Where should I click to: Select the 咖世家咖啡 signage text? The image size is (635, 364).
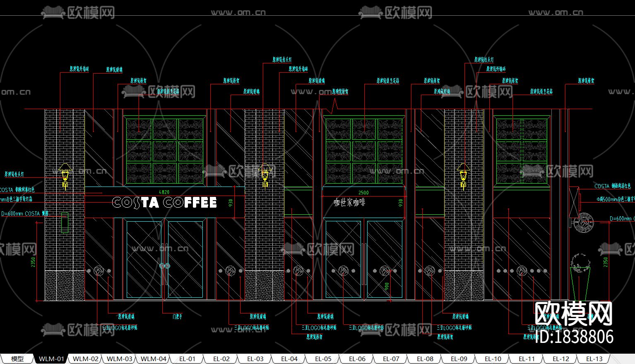pyautogui.click(x=349, y=203)
